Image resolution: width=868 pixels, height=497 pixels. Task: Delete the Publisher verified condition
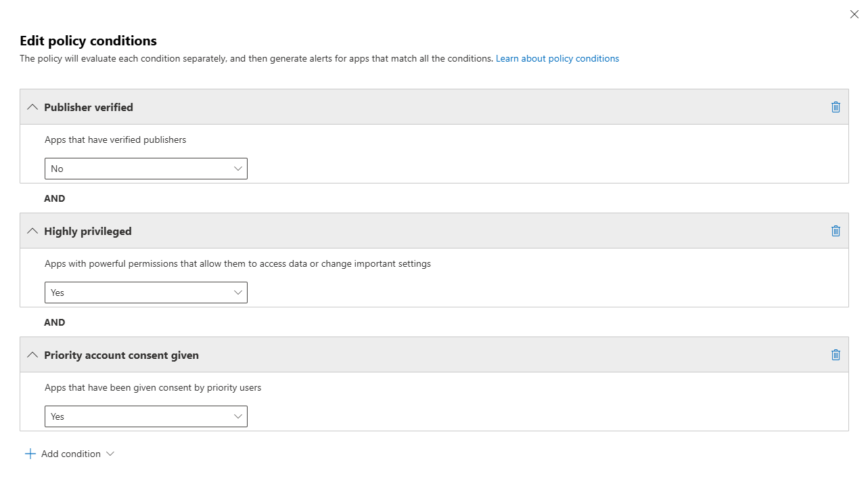coord(836,107)
